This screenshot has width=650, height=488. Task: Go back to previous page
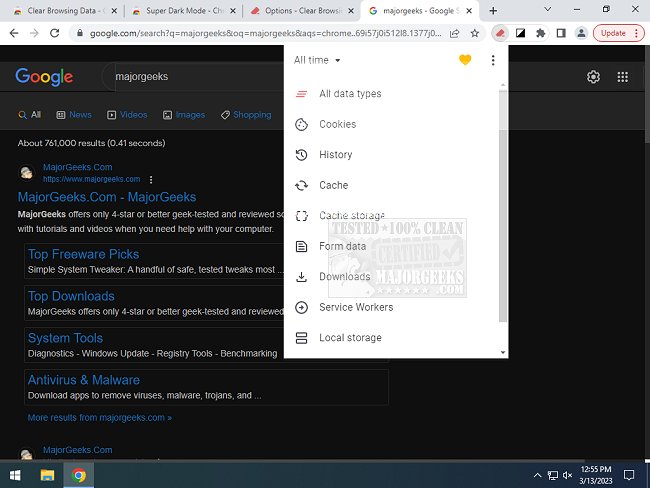[14, 33]
